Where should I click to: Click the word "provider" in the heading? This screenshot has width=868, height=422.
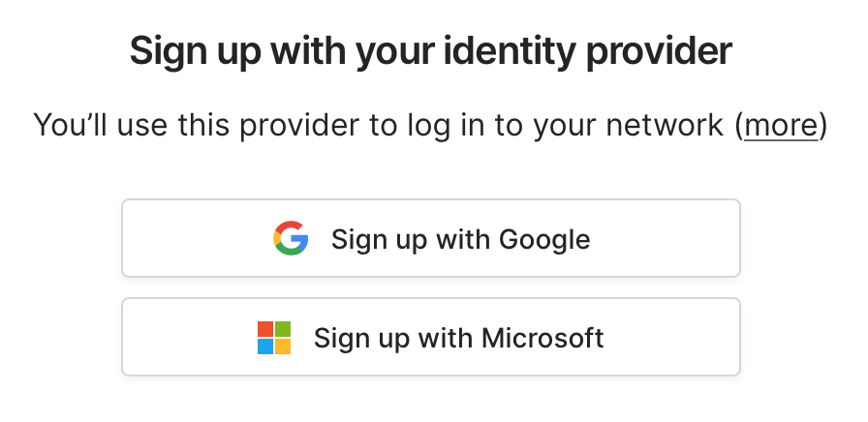point(667,51)
